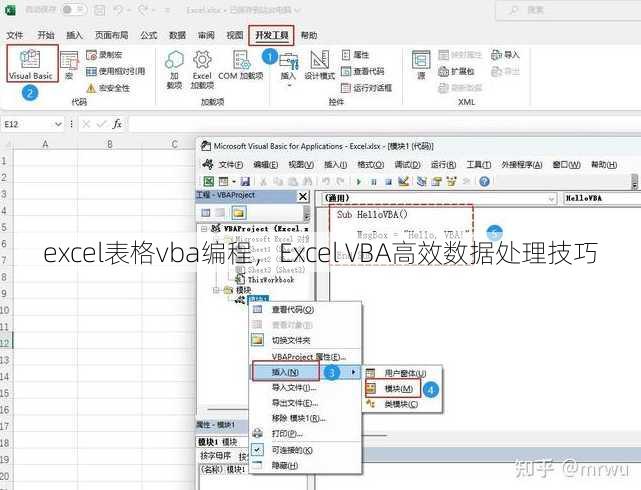Open the VBA 运行(R) menu
This screenshot has width=641, height=490.
(x=443, y=165)
